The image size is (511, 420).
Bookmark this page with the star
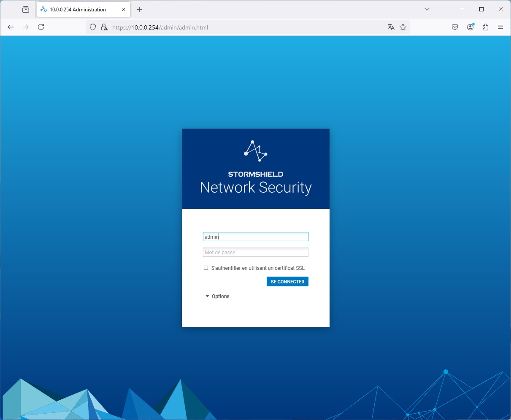[403, 27]
